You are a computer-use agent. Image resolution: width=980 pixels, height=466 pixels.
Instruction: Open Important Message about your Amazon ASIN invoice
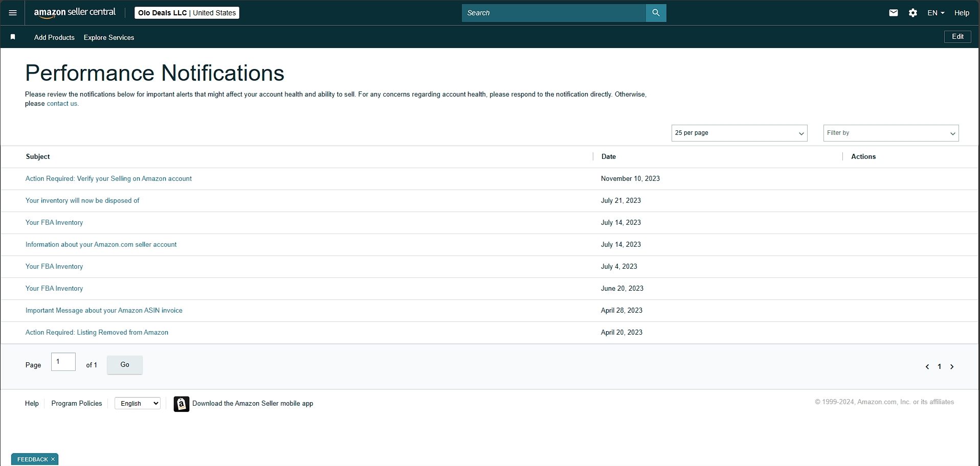104,311
